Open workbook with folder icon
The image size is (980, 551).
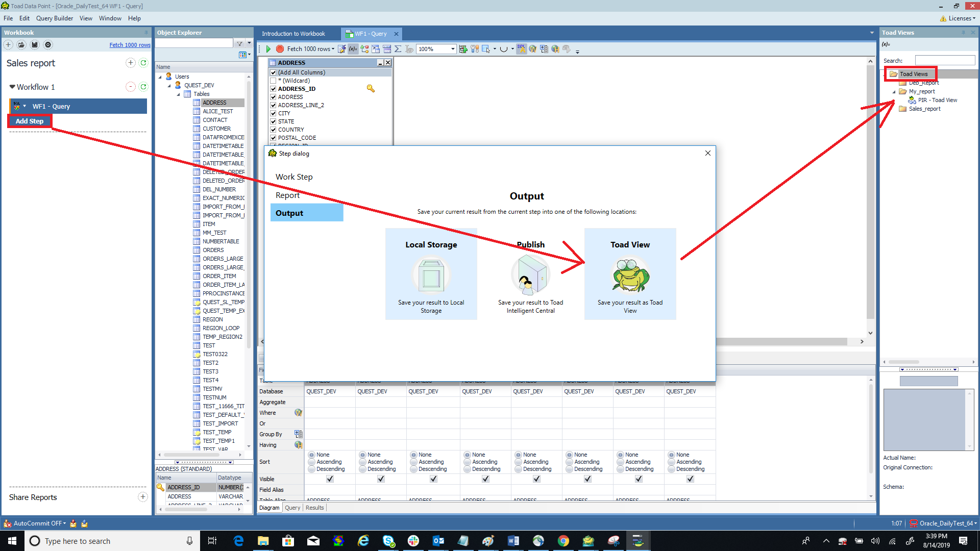[21, 45]
